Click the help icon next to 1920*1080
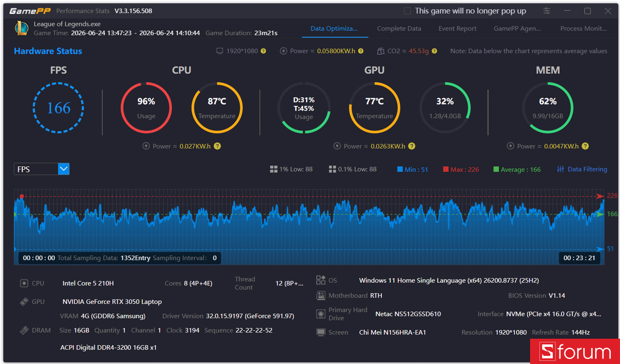620x364 pixels. [x=263, y=51]
